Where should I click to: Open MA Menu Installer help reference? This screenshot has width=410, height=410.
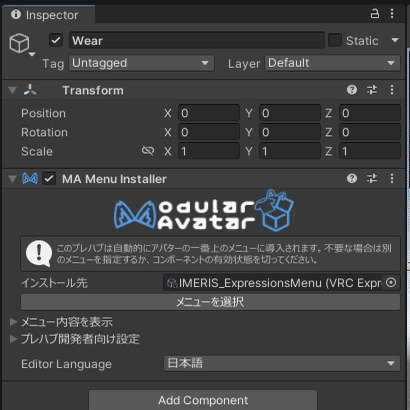(x=352, y=179)
